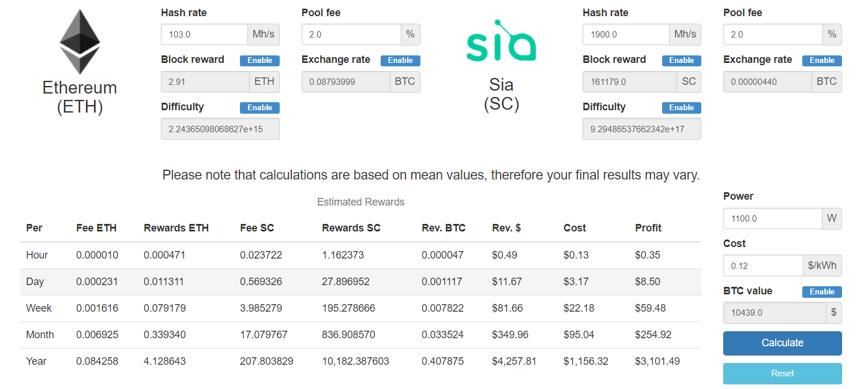Click the Ethereum diamond logo
This screenshot has width=868, height=389.
tap(80, 42)
